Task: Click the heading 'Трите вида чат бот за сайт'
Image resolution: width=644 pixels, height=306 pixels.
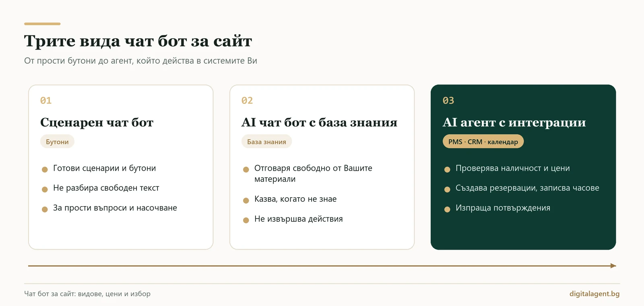Action: (x=138, y=41)
